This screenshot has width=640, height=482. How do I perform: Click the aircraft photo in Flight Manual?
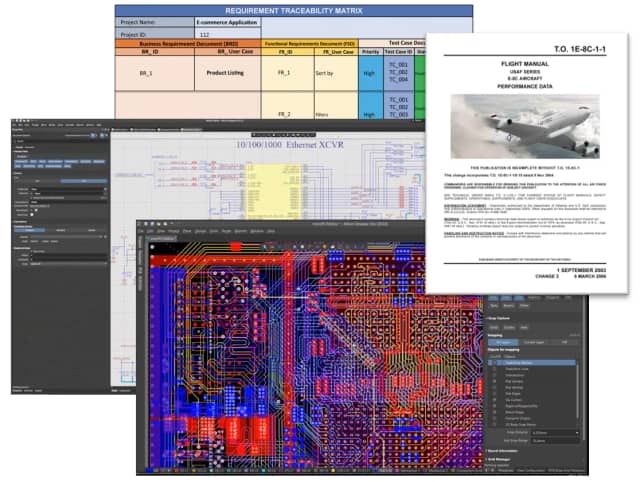[x=525, y=126]
